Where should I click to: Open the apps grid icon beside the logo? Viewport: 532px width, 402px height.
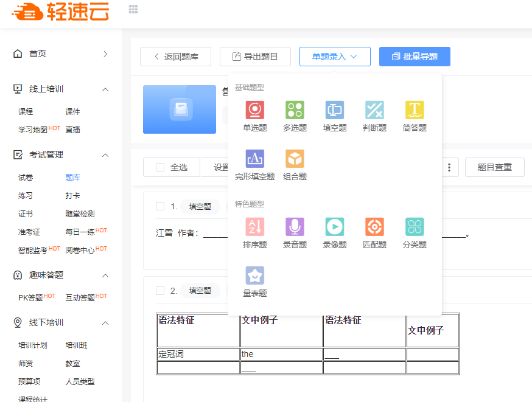pyautogui.click(x=133, y=9)
